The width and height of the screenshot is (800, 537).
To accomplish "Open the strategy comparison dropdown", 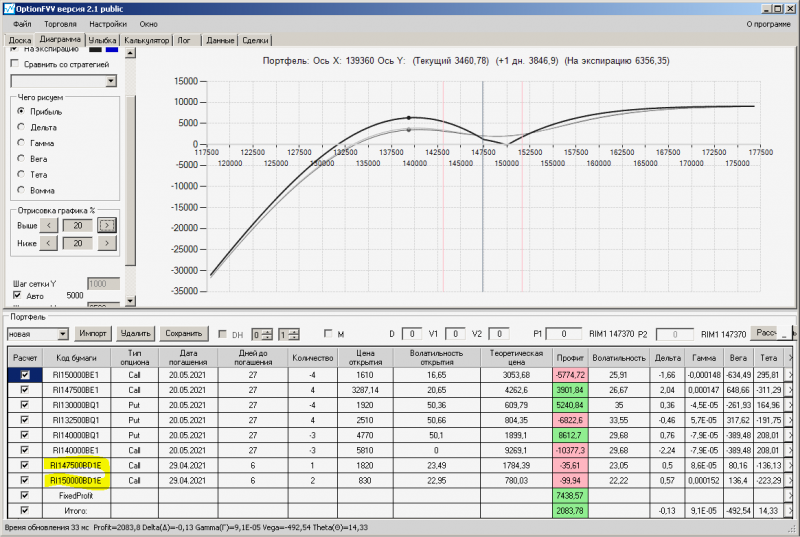I will coord(111,81).
